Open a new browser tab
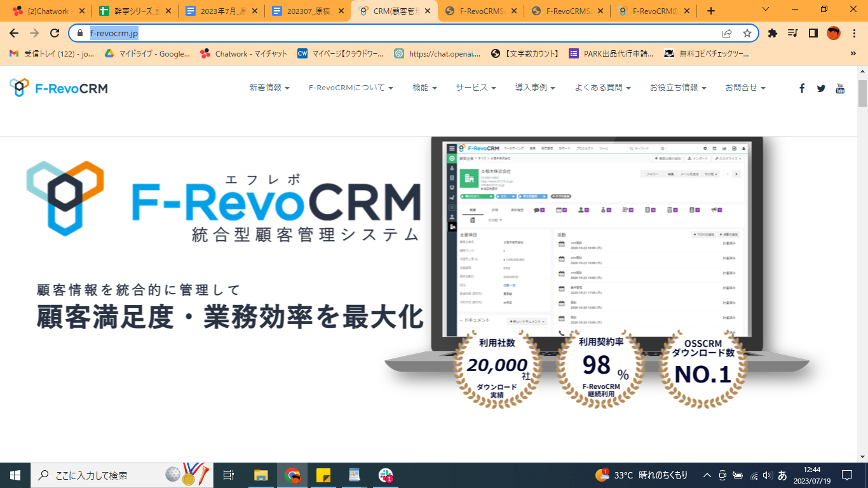 [x=711, y=11]
